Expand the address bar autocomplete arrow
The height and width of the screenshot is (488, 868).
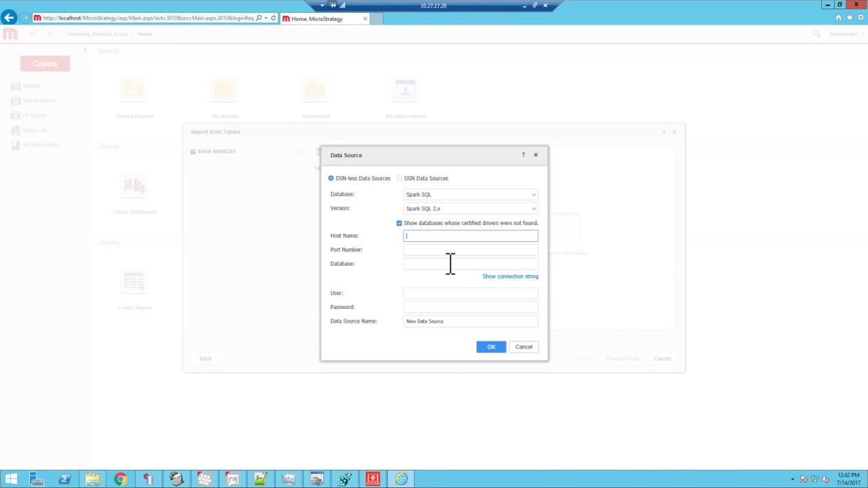coord(266,18)
